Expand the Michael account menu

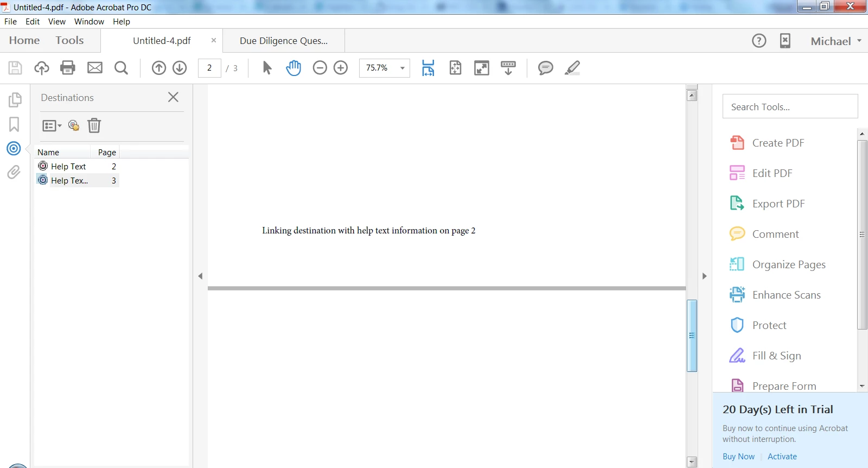point(836,41)
